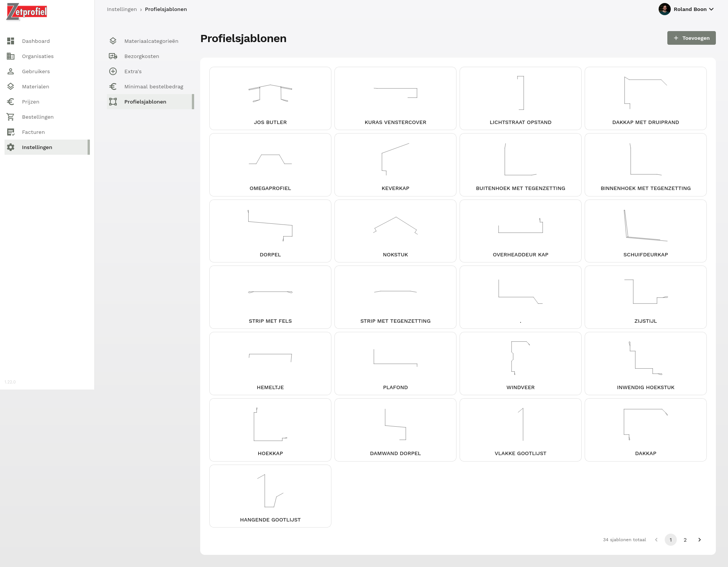Click the Extra's plus-circle icon
The image size is (728, 567).
[x=113, y=71]
